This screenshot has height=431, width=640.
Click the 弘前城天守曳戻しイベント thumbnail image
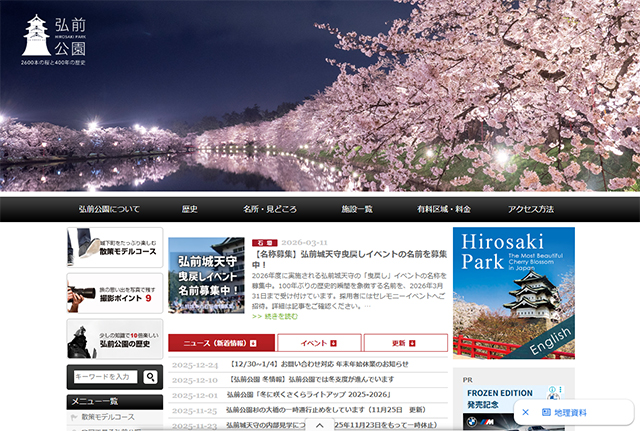click(x=207, y=275)
